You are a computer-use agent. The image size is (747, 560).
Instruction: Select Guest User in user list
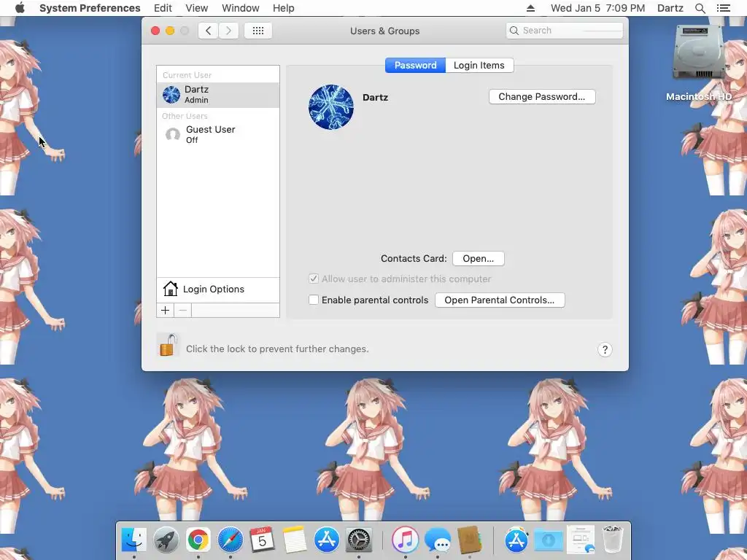tap(218, 134)
